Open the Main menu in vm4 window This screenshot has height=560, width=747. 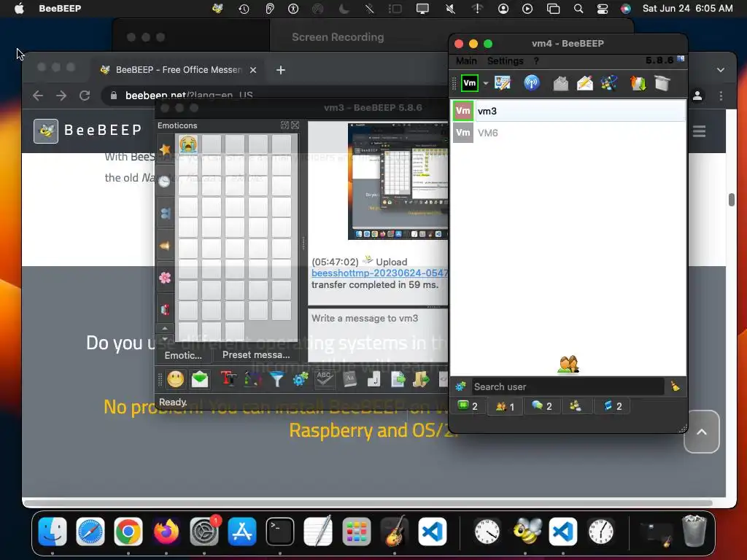click(466, 61)
